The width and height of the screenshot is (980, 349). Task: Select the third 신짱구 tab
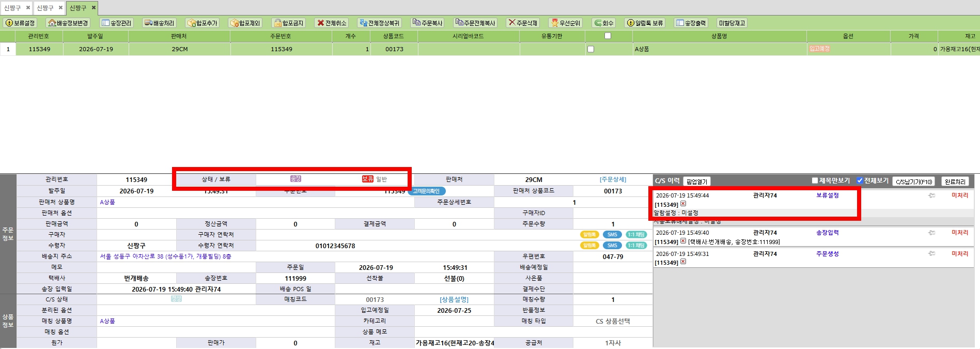click(78, 8)
